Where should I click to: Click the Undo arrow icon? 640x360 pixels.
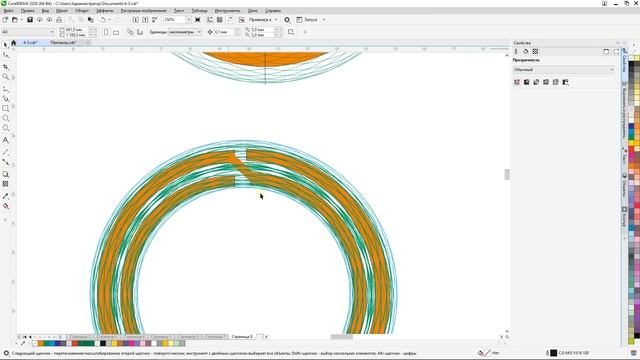point(103,20)
